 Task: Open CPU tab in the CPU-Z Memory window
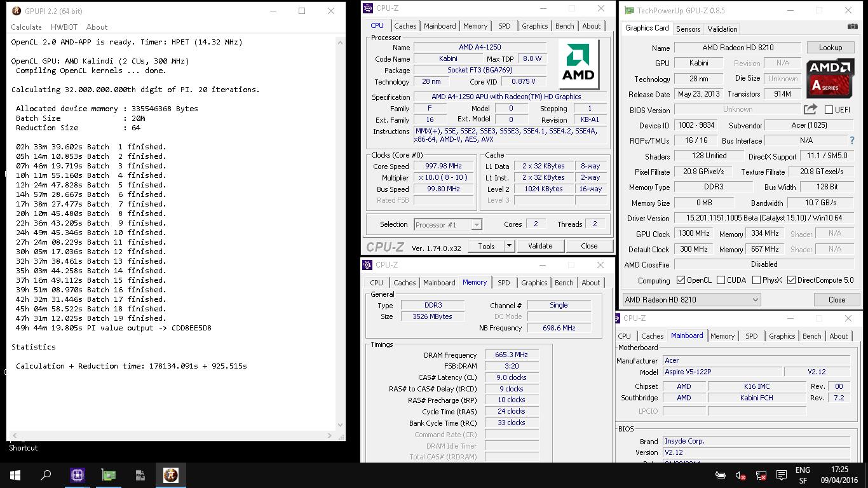point(377,283)
